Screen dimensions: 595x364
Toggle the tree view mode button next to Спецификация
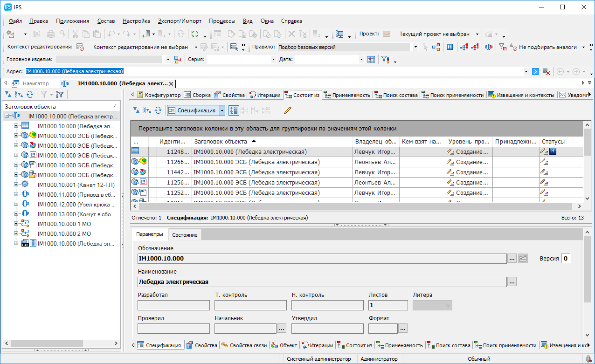click(x=234, y=110)
